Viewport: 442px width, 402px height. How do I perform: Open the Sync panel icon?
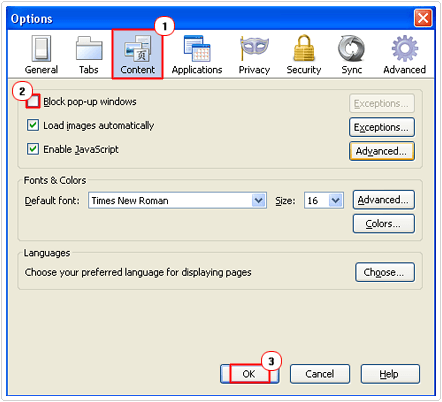[351, 49]
